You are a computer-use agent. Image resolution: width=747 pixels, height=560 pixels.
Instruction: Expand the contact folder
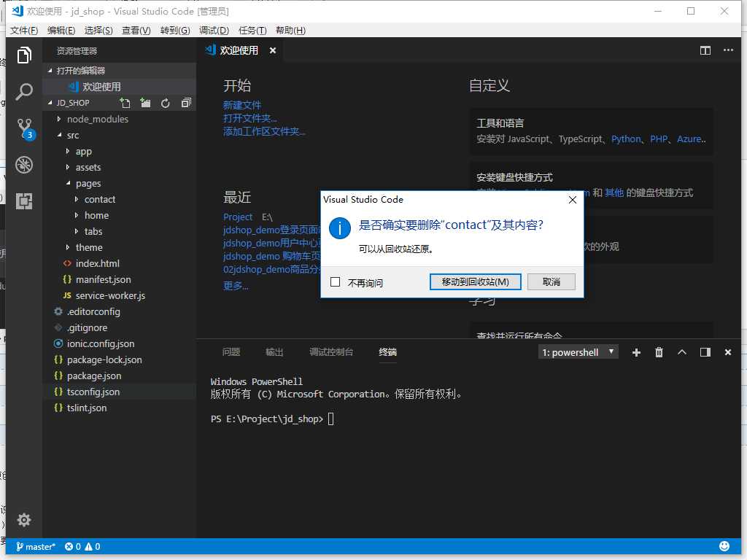pos(99,200)
